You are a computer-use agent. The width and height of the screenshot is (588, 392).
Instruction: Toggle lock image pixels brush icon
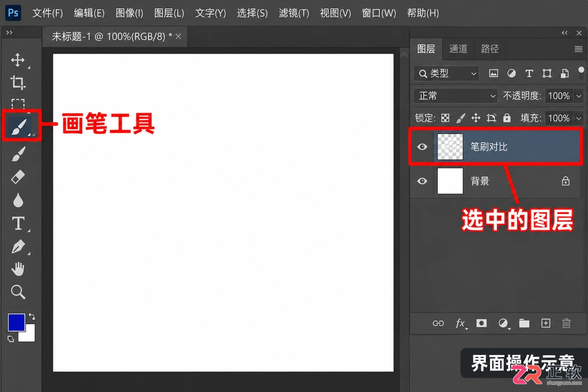pos(461,118)
